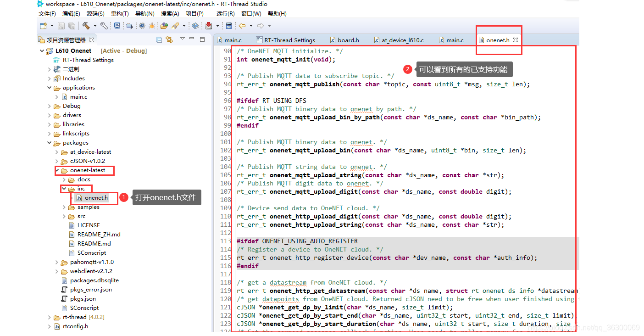Expand the drivers folder node
The height and width of the screenshot is (336, 644).
click(50, 115)
